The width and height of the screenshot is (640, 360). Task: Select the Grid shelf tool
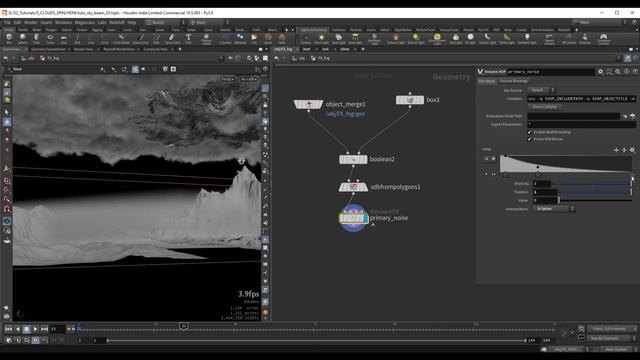coord(64,38)
